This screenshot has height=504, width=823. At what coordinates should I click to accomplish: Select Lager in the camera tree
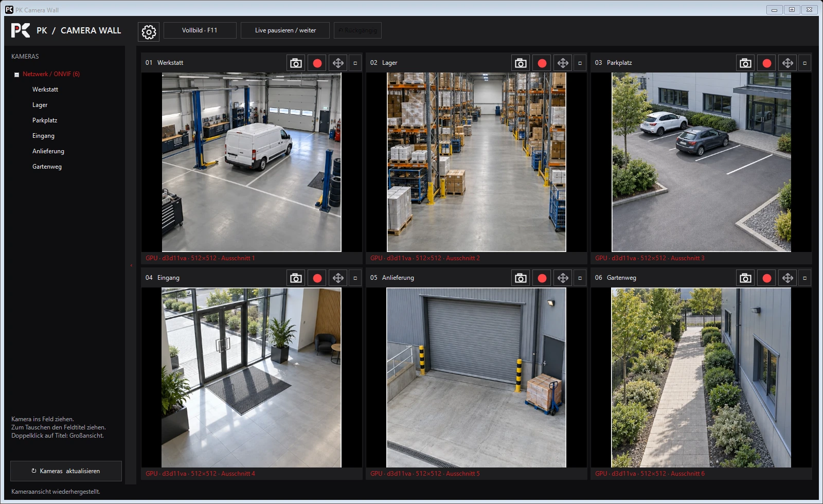pos(40,105)
